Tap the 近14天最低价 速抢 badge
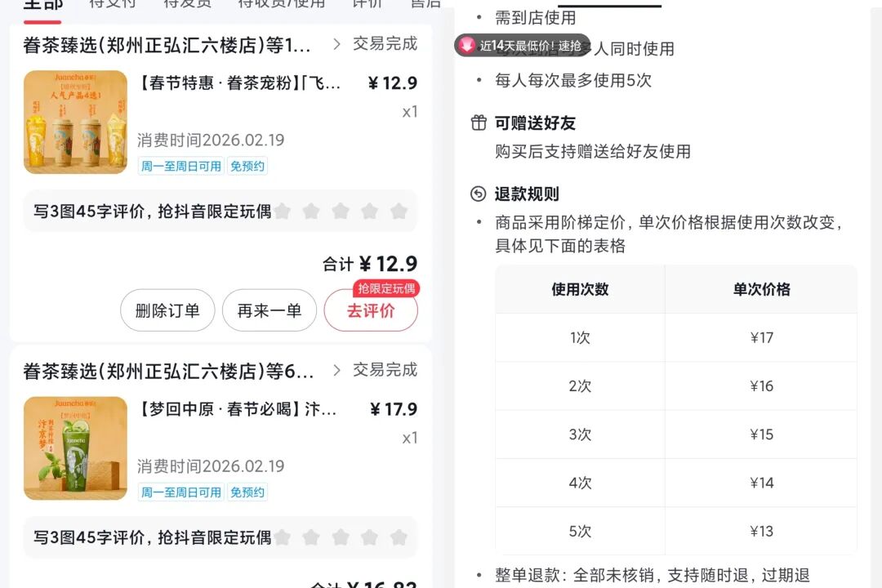 pyautogui.click(x=530, y=46)
